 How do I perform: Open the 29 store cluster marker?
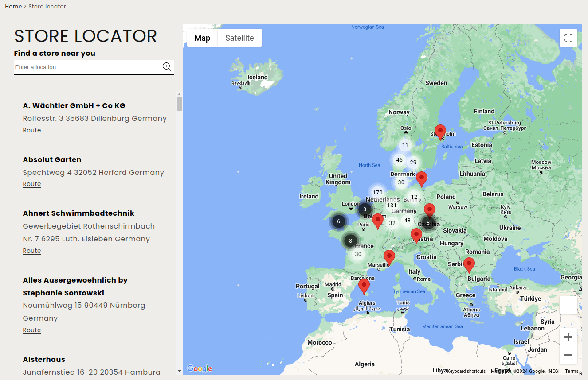coord(413,163)
